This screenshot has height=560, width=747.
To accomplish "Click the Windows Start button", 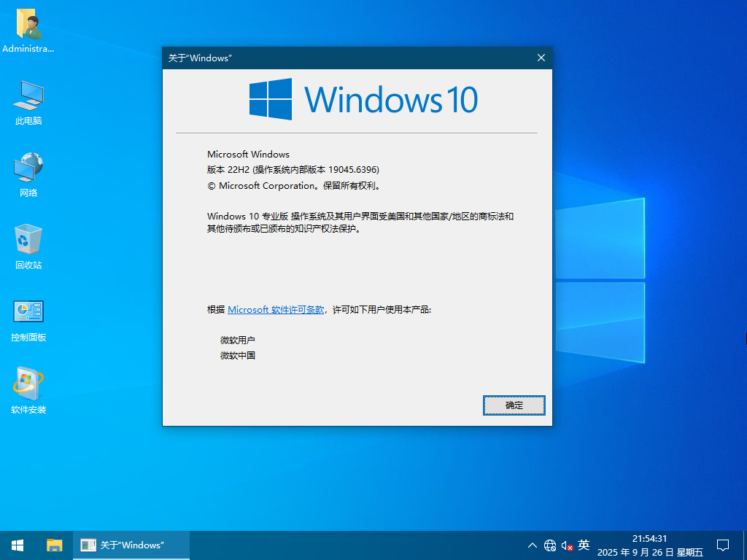I will tap(18, 545).
